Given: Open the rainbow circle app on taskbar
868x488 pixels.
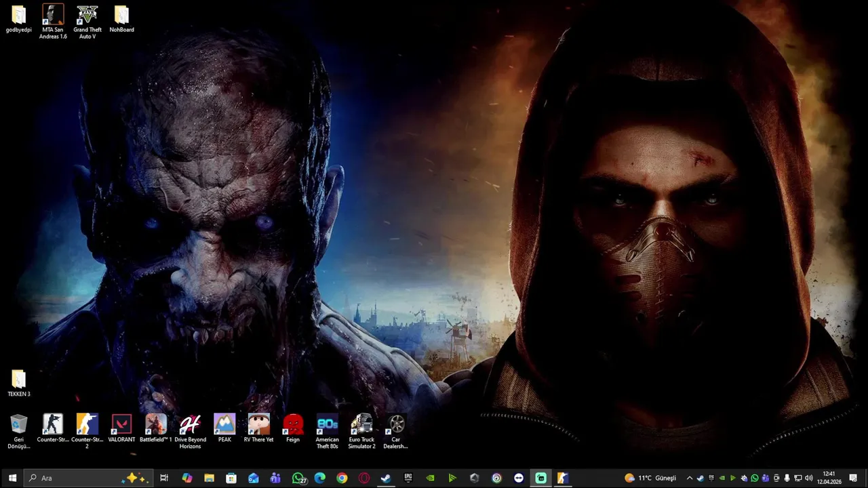Looking at the screenshot, I should point(496,478).
